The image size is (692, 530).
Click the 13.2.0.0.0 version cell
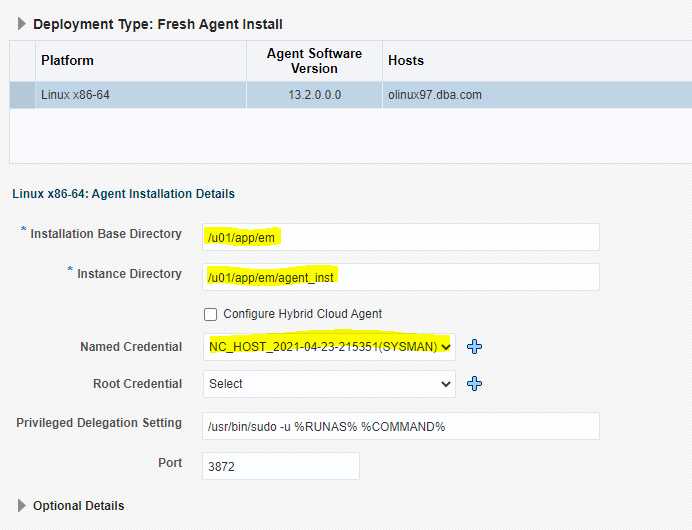tap(314, 95)
